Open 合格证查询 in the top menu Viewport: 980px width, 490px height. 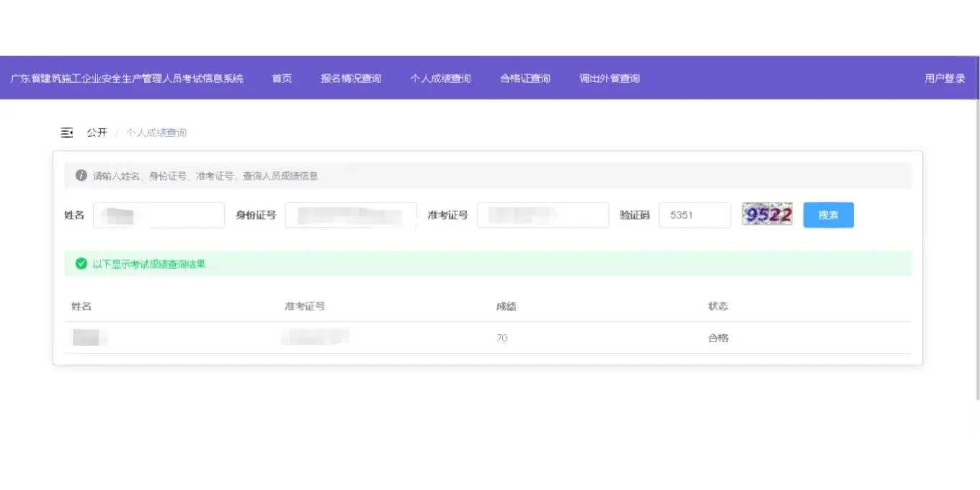coord(525,78)
